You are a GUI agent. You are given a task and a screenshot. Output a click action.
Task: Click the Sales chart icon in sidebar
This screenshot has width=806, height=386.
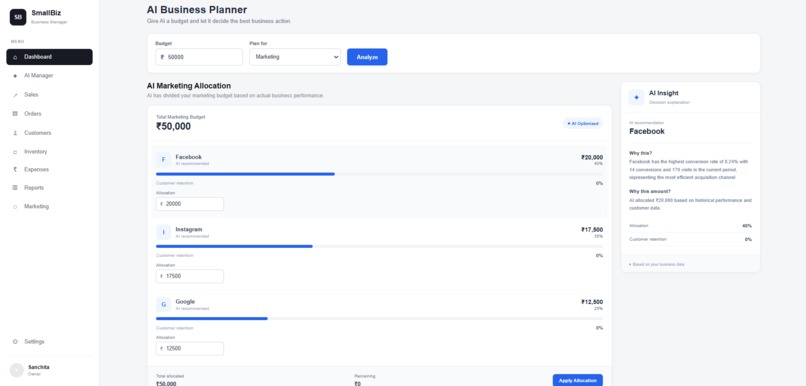click(x=15, y=95)
